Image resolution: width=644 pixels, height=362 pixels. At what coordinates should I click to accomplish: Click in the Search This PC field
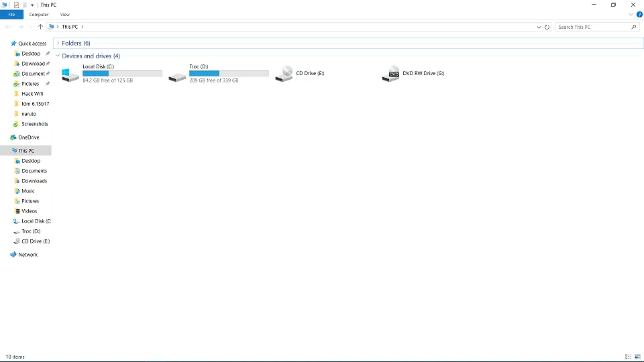pos(593,27)
